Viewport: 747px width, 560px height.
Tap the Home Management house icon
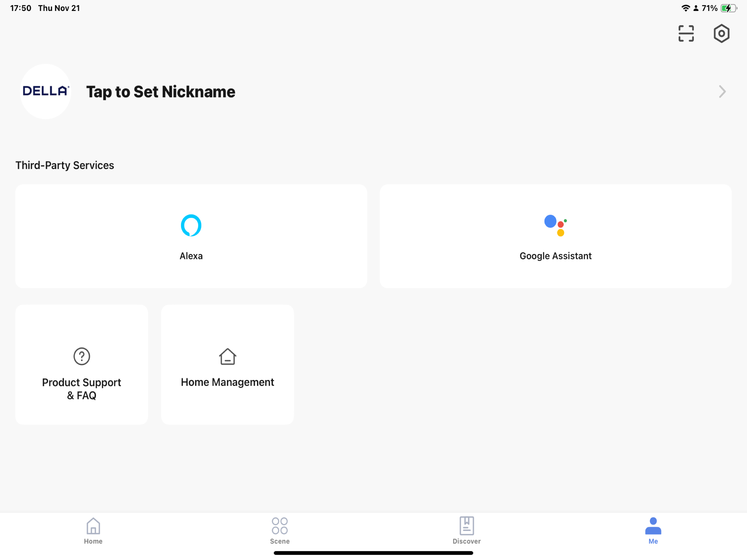227,357
